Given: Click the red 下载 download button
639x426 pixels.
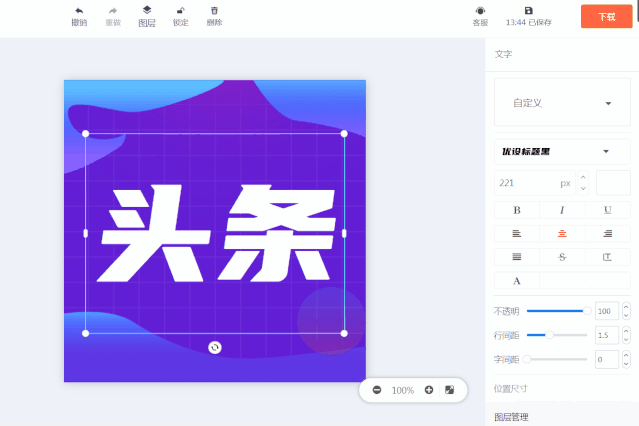Looking at the screenshot, I should pos(606,16).
